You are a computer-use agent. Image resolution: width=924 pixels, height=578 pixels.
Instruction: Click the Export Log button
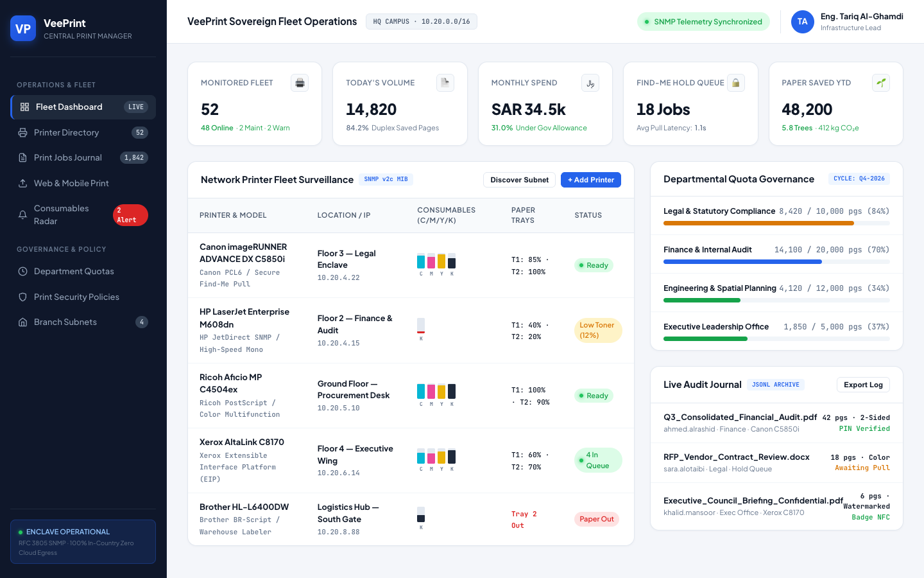pyautogui.click(x=863, y=385)
